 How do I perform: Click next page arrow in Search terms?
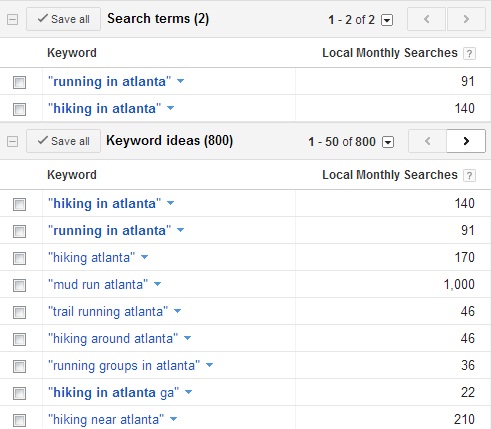point(466,19)
